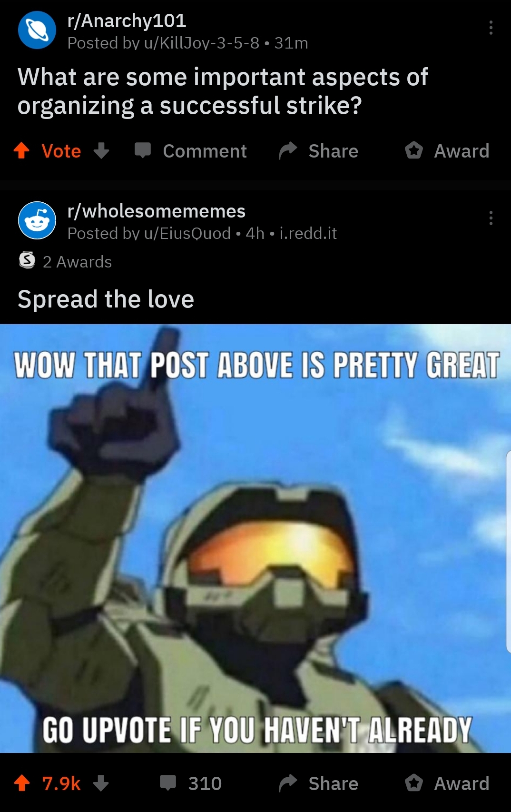This screenshot has width=511, height=812.
Task: Open the r/wholesomememes subreddit avatar
Action: tap(37, 220)
